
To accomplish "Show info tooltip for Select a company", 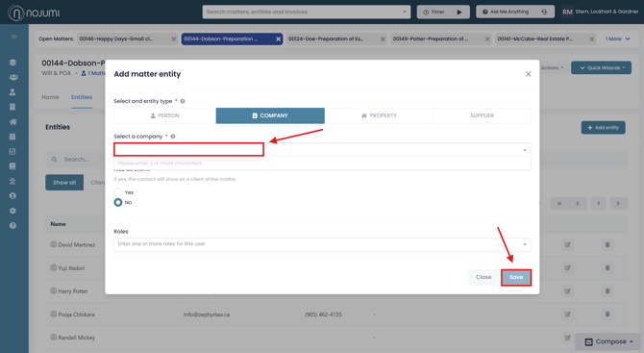I will (x=173, y=137).
